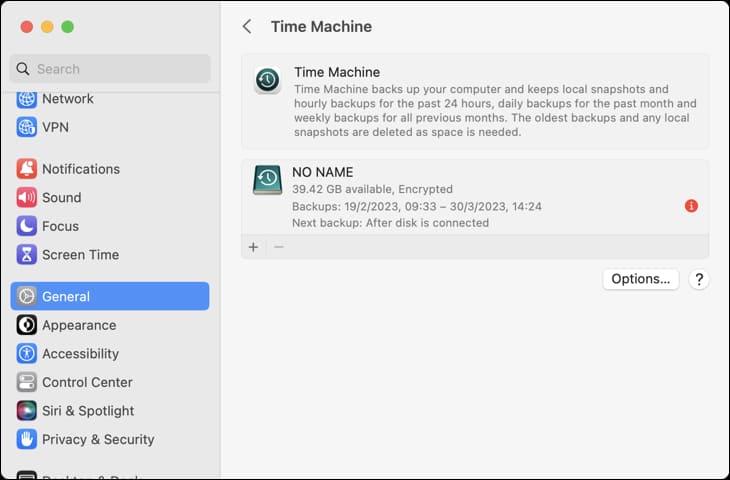The image size is (730, 480).
Task: Click the Accessibility icon in sidebar
Action: tap(27, 354)
